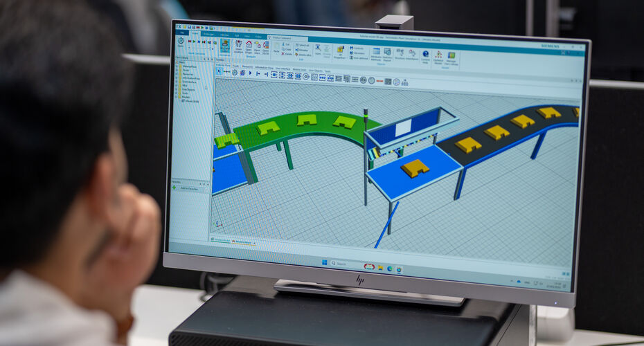Start the simulation with the green play button
The image size is (644, 346).
click(194, 41)
